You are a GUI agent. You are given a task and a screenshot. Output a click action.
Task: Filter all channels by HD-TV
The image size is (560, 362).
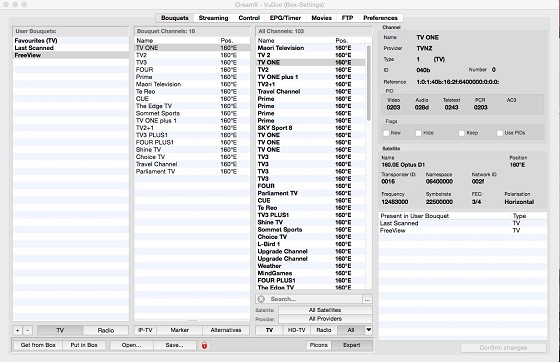pos(296,330)
